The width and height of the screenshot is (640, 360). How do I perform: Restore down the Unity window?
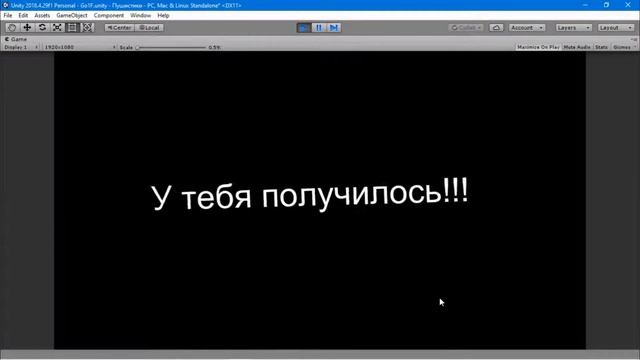coord(606,5)
